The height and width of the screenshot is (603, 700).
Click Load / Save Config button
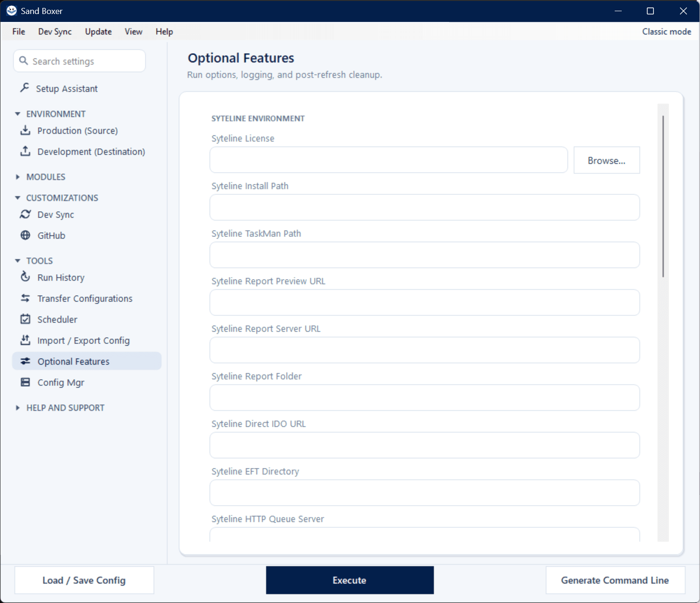(x=84, y=580)
